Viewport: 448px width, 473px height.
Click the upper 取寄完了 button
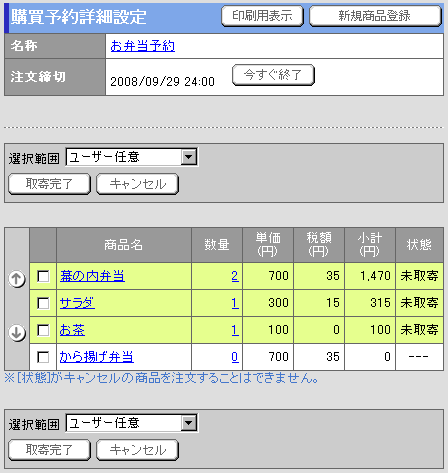49,184
